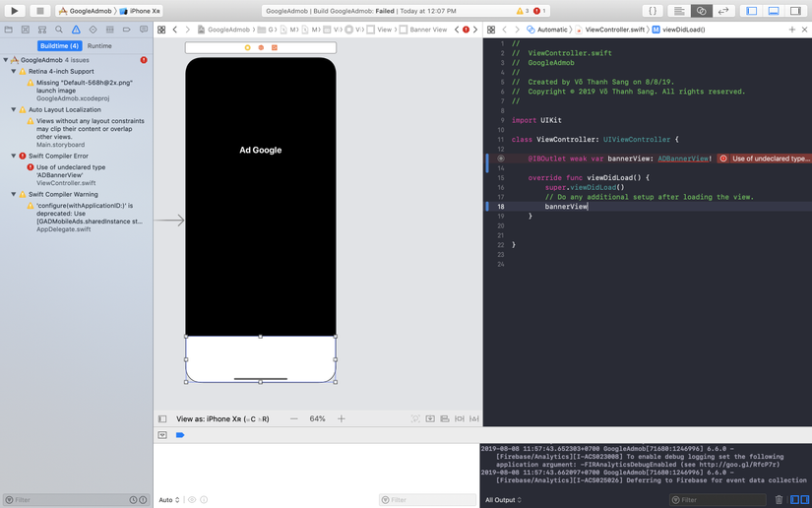The height and width of the screenshot is (508, 812).
Task: Collapse the Retina 4-inch Support group
Action: (x=14, y=72)
